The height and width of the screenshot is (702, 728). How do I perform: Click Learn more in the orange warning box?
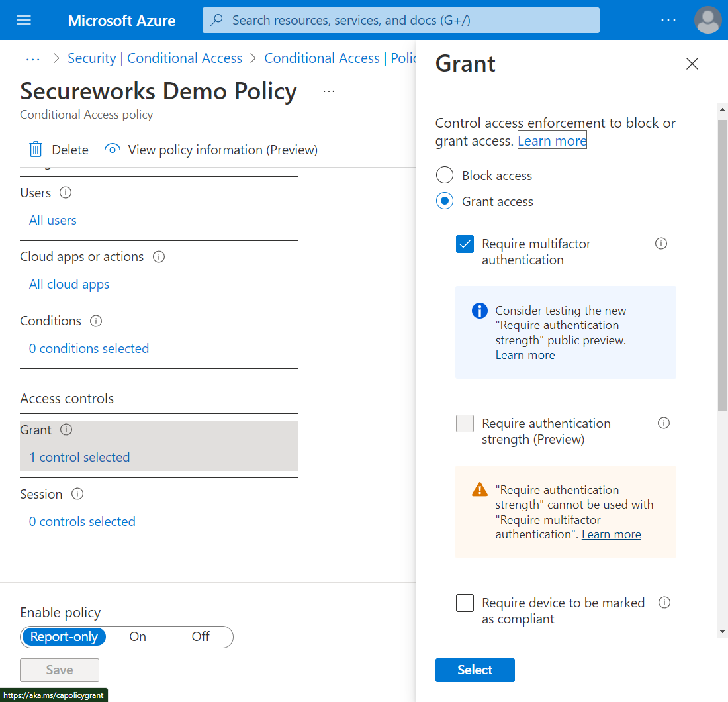pos(612,534)
